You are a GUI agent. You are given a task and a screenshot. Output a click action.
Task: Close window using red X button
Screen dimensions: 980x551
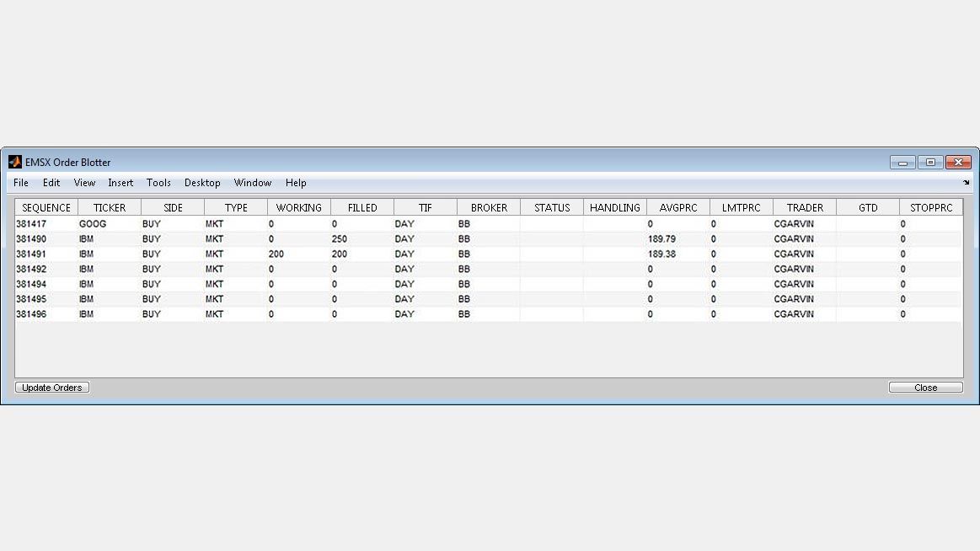pos(958,163)
